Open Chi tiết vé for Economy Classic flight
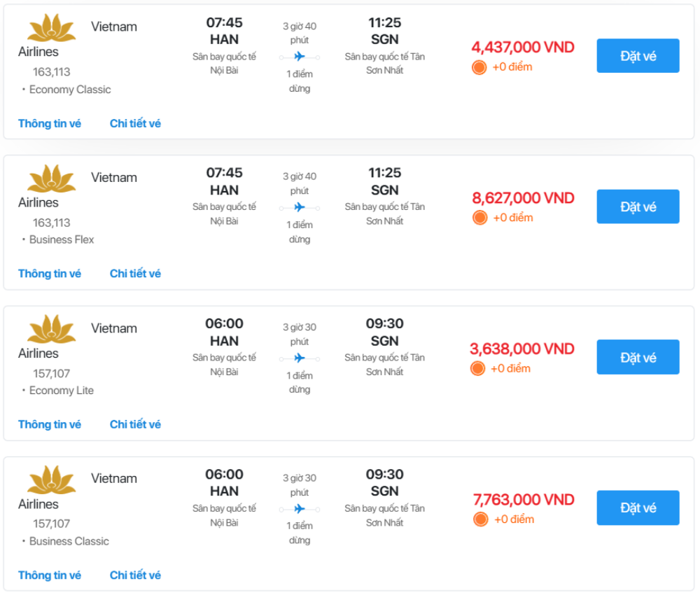 (x=135, y=123)
